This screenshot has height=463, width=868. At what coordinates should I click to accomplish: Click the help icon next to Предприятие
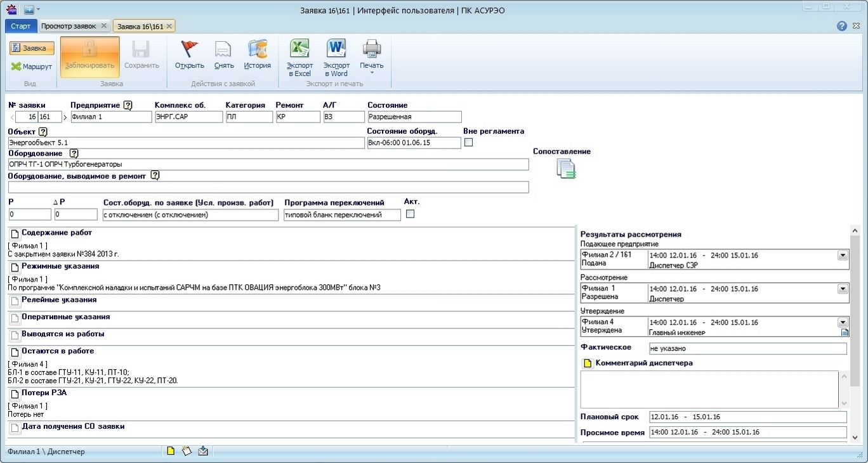[x=128, y=105]
